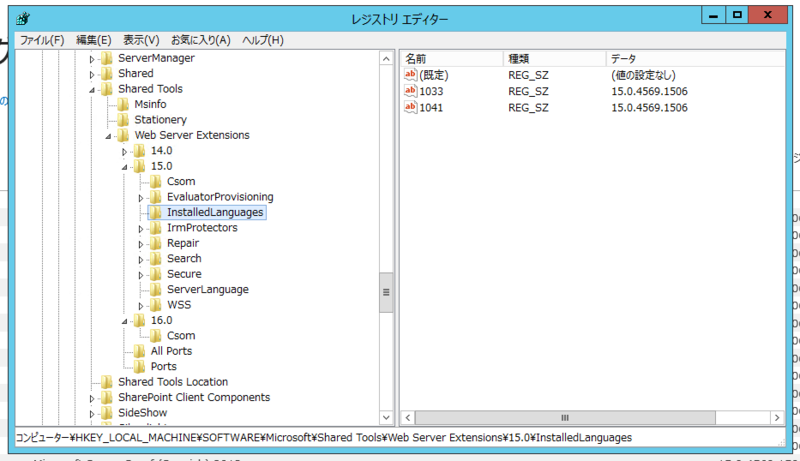The width and height of the screenshot is (800, 461).
Task: Click the InstalledLanguages folder icon
Action: (156, 212)
